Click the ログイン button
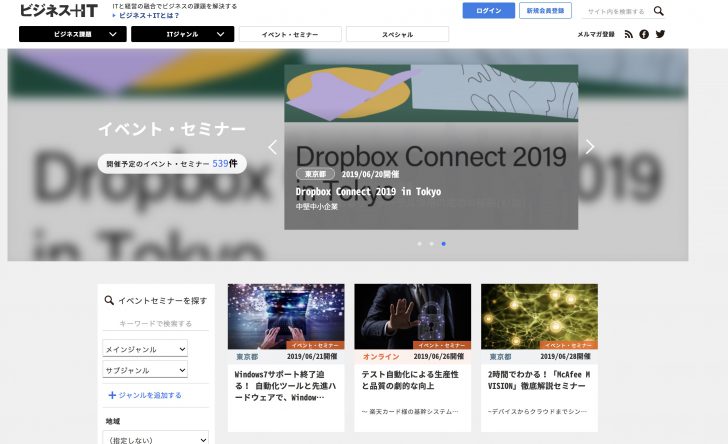This screenshot has width=728, height=444. (x=489, y=11)
